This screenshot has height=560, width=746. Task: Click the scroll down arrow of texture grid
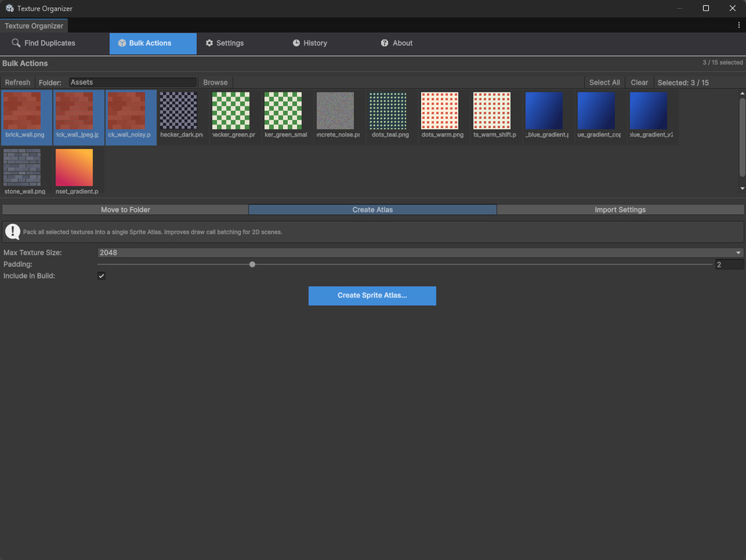(x=742, y=189)
